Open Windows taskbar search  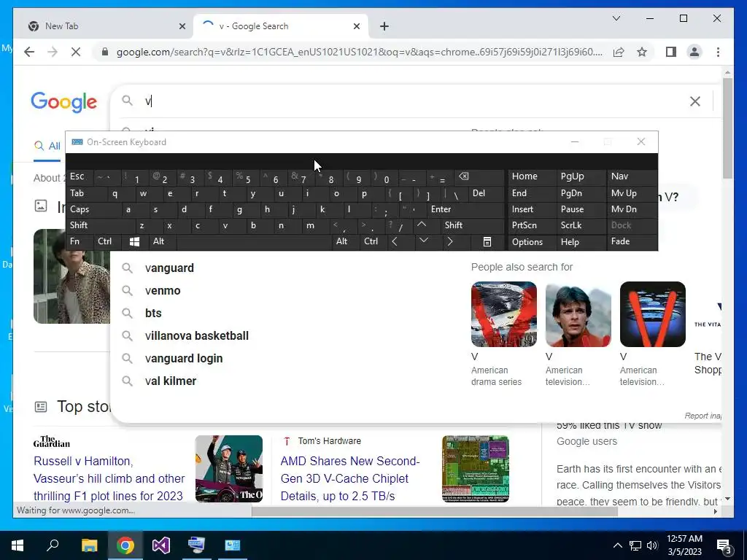53,545
